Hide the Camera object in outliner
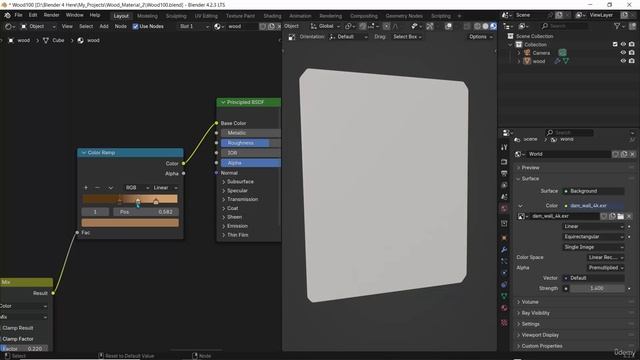The width and height of the screenshot is (640, 360). click(623, 53)
